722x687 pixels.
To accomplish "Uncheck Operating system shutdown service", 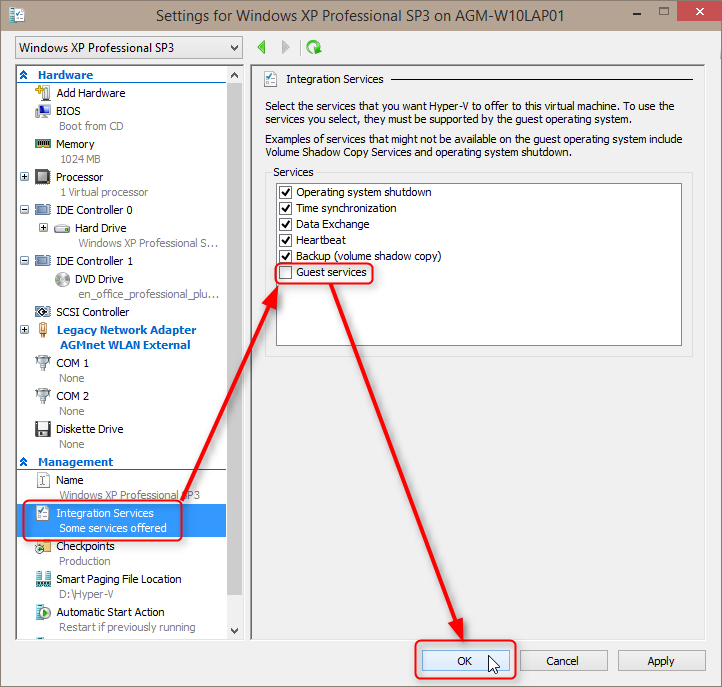I will (x=285, y=192).
